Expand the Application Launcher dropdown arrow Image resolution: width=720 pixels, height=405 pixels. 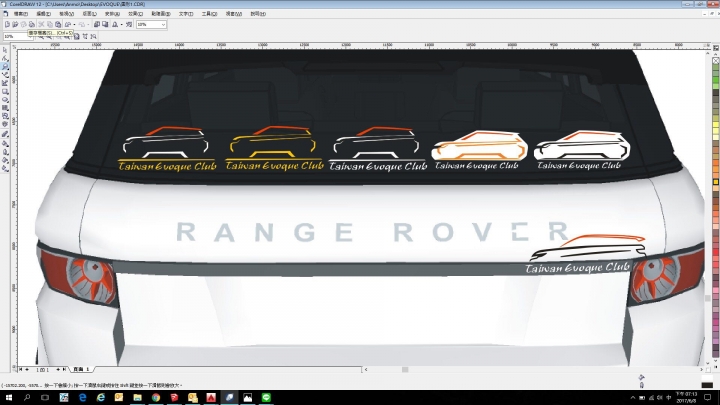pyautogui.click(x=121, y=24)
